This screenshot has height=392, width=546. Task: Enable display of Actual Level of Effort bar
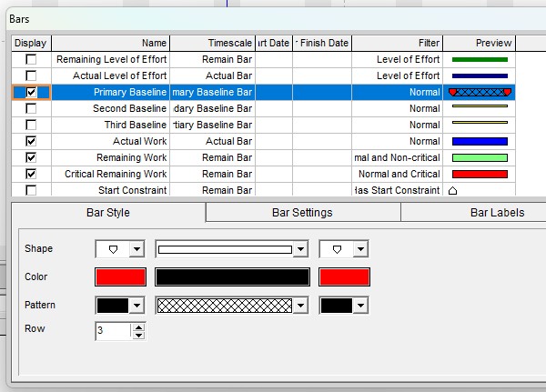[31, 75]
